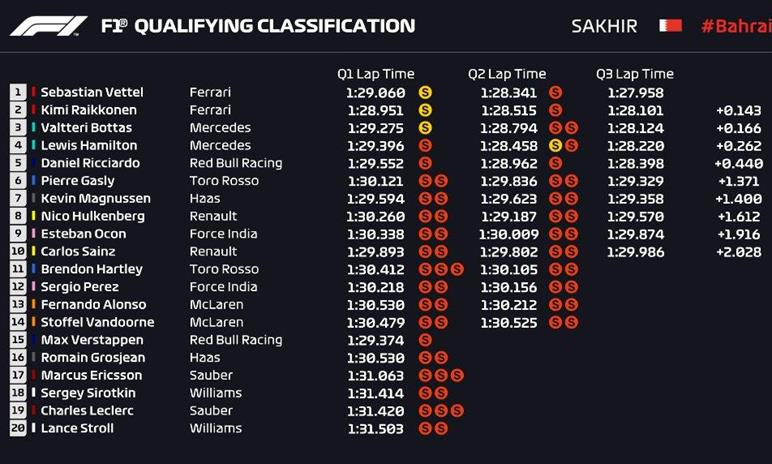The image size is (772, 464).
Task: Select the Q3 Lap Time column header
Action: pyautogui.click(x=634, y=74)
